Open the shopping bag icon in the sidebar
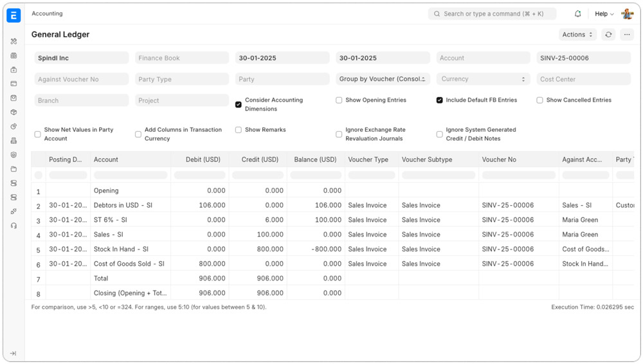Viewport: 643px width, 364px height. pos(14,98)
